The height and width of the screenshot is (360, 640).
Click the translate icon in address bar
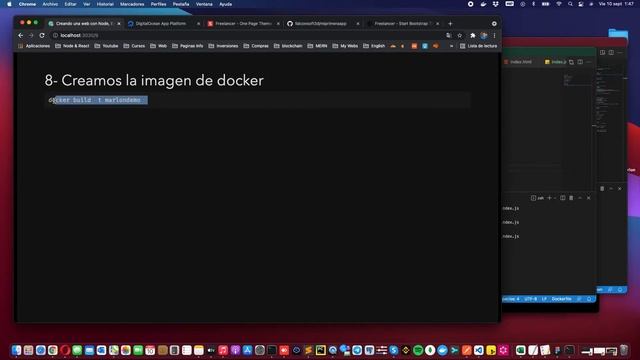tap(449, 36)
